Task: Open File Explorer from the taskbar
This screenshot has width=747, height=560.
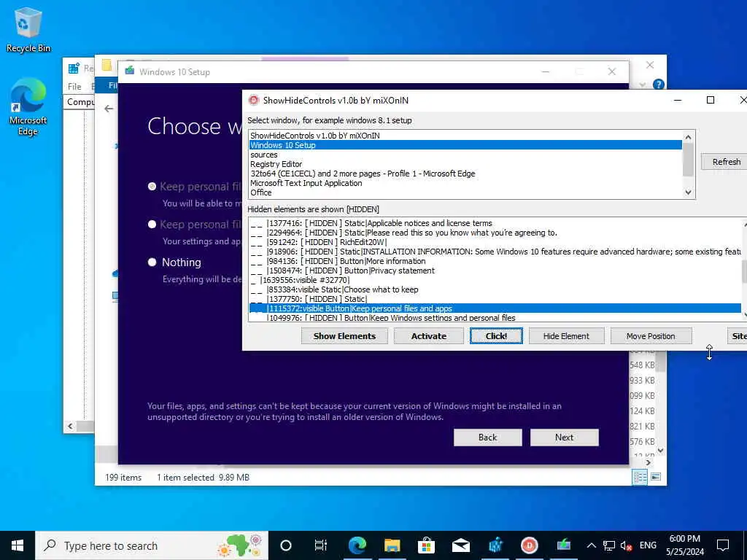Action: click(x=392, y=545)
